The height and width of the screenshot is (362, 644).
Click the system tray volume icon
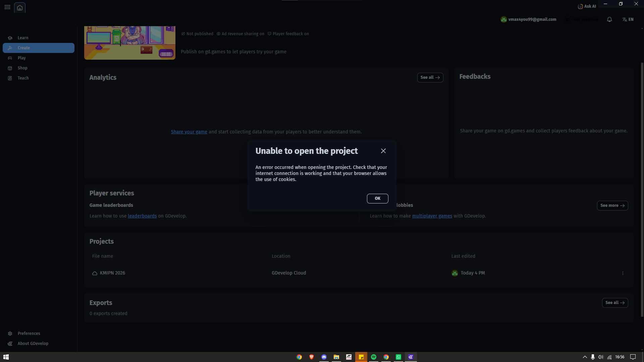(601, 357)
